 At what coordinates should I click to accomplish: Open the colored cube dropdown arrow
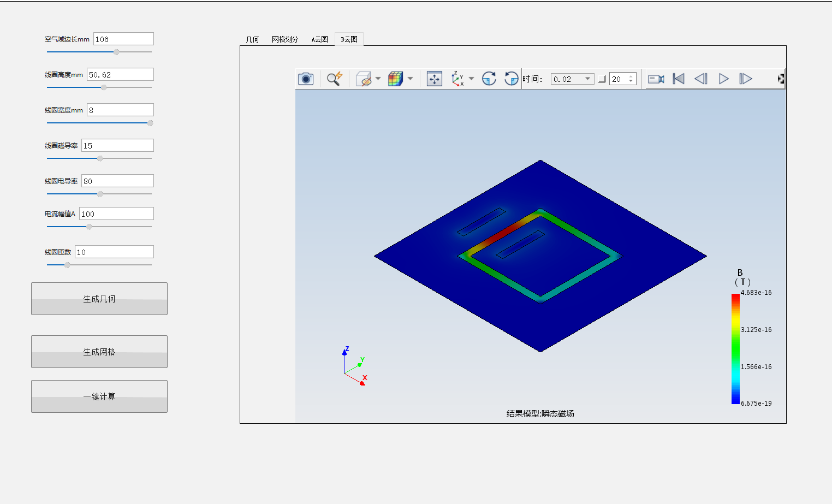410,79
